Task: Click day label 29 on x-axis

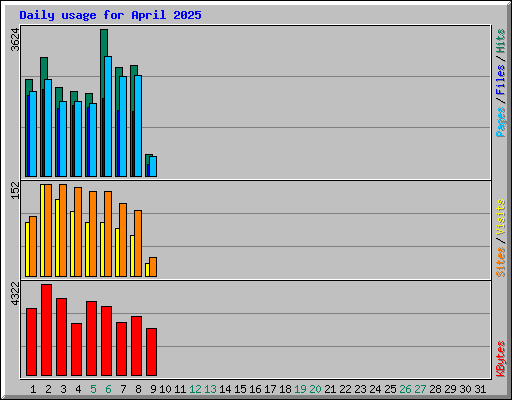Action: point(450,389)
